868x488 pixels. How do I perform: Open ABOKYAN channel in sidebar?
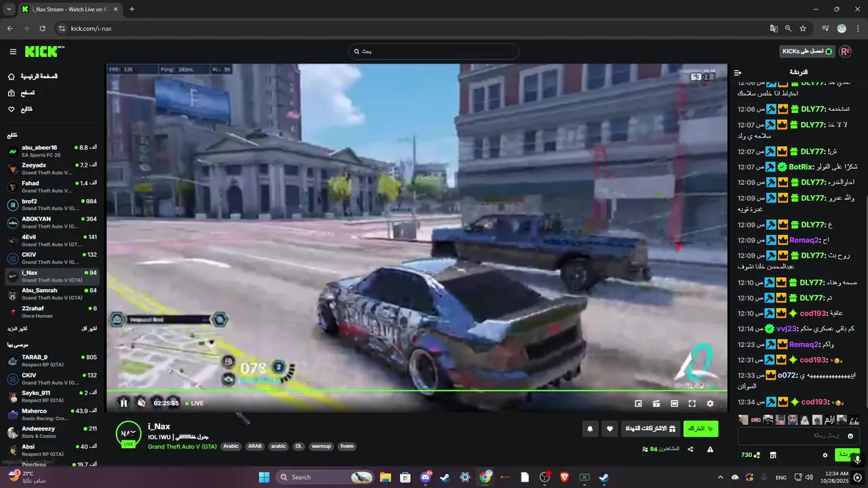53,222
